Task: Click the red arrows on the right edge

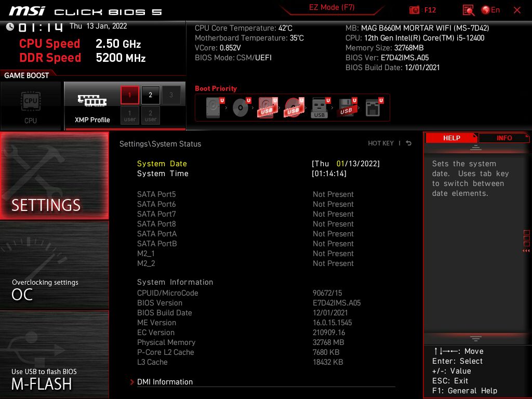Action: click(x=526, y=251)
